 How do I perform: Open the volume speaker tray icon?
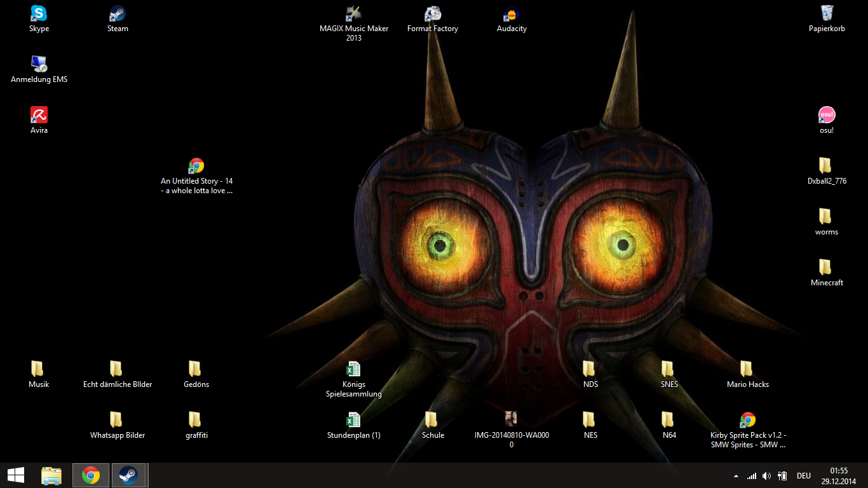pos(767,475)
